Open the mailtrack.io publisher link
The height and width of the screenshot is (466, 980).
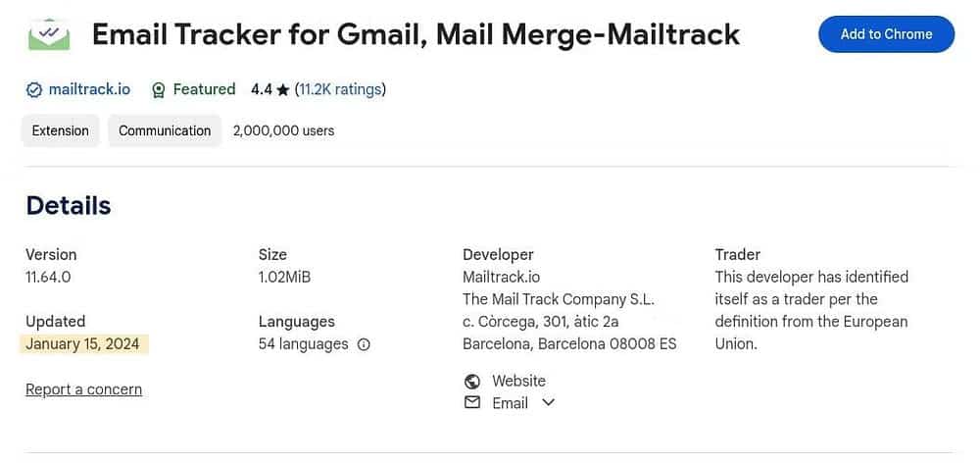click(90, 89)
